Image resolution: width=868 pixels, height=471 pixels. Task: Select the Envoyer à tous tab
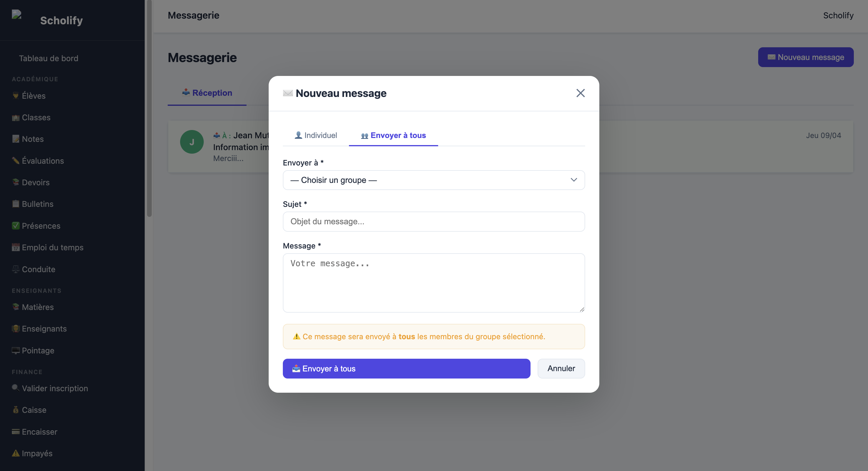click(x=393, y=135)
